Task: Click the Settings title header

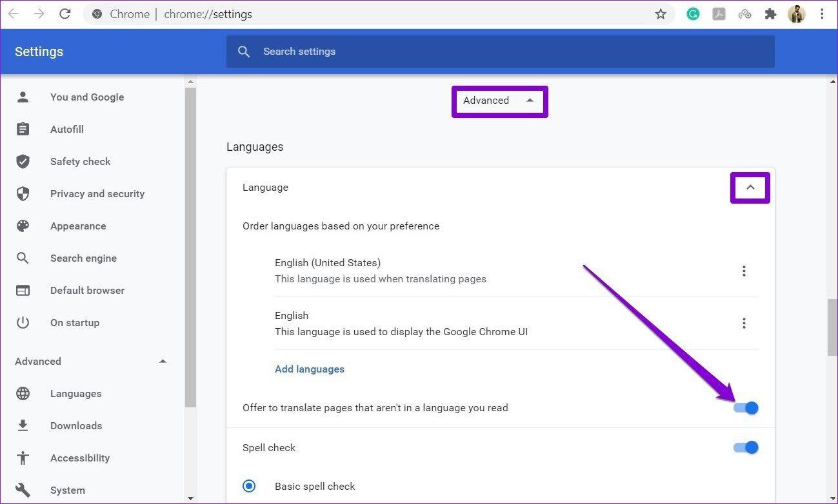Action: click(x=39, y=52)
